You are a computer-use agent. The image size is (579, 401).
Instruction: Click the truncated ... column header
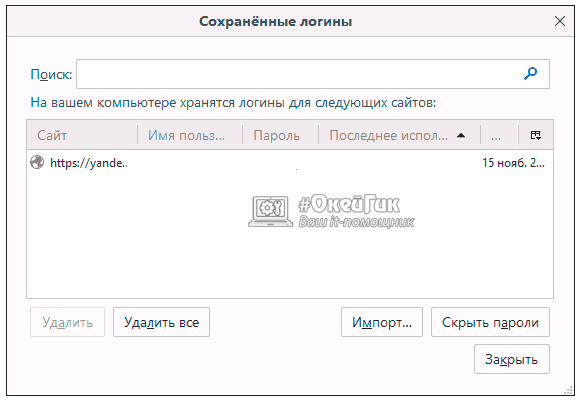coord(499,135)
